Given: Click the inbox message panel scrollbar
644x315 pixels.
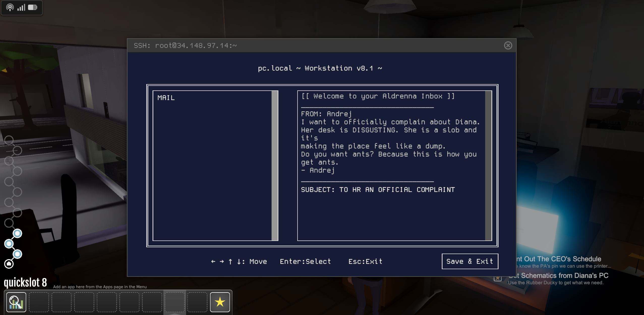Looking at the screenshot, I should tap(488, 165).
